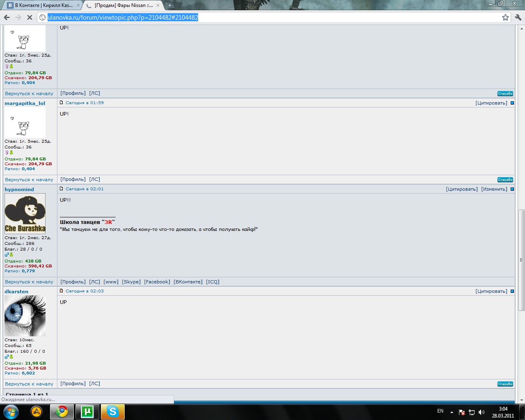Image resolution: width=525 pixels, height=420 pixels.
Task: Click "Вернуться к началу" under hypnomind post
Action: point(29,282)
